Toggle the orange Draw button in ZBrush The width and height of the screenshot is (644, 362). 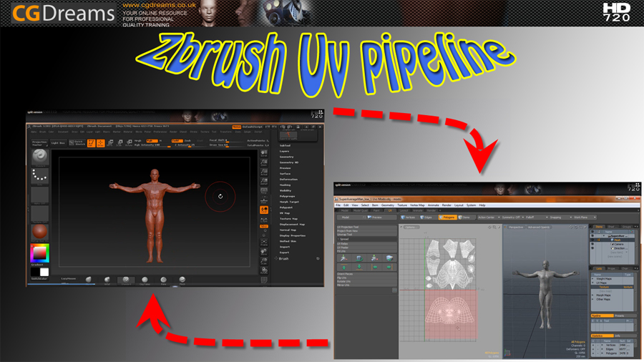click(x=100, y=143)
